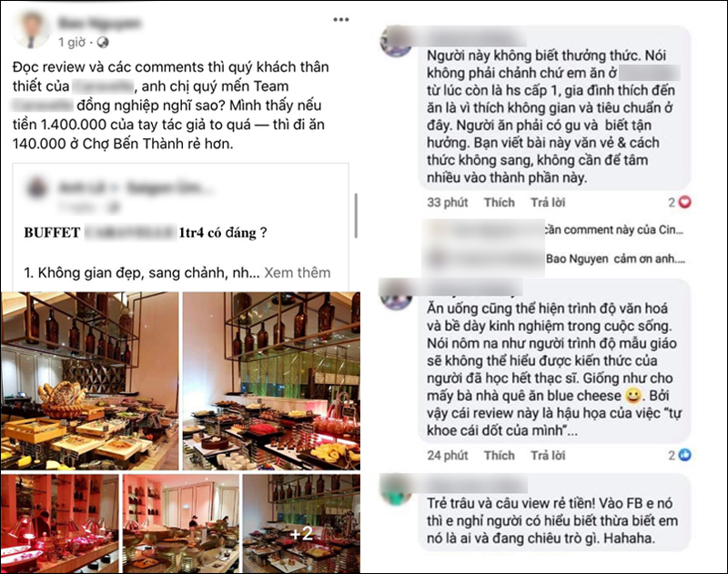Expand the reply Bao Nguyen cảm ơn anh
This screenshot has height=574, width=728.
point(615,258)
